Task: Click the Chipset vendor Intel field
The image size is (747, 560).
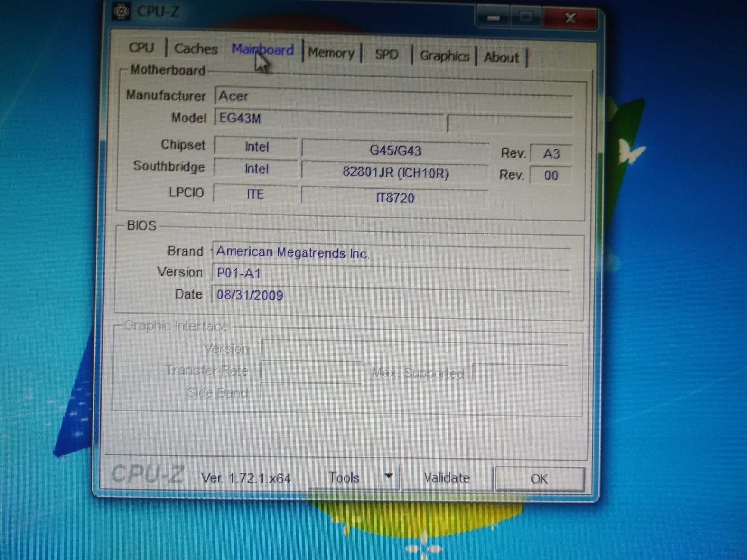Action: (x=256, y=146)
